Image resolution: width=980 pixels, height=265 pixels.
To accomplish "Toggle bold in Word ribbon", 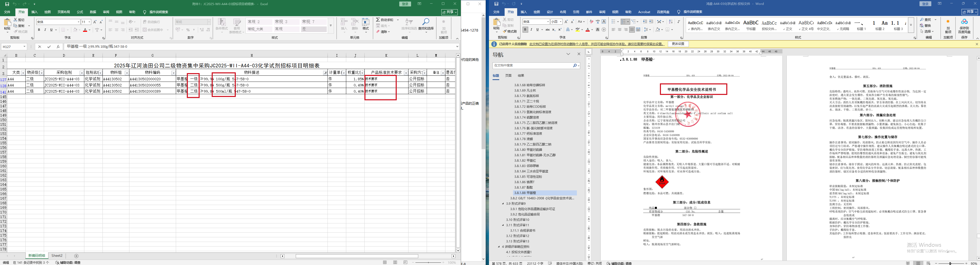I will (x=525, y=30).
